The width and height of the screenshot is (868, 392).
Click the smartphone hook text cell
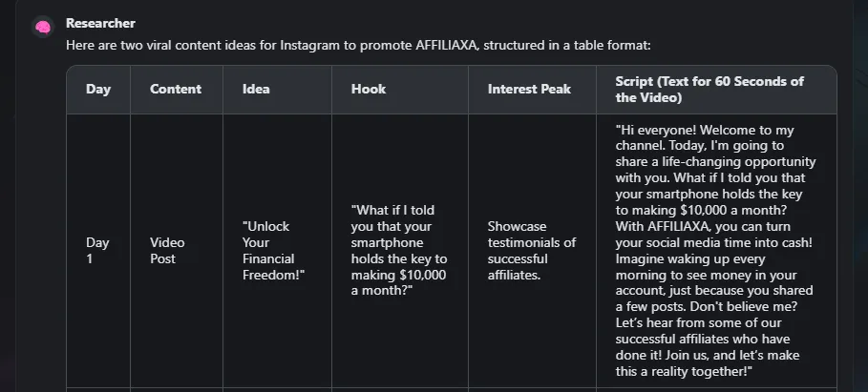click(398, 251)
